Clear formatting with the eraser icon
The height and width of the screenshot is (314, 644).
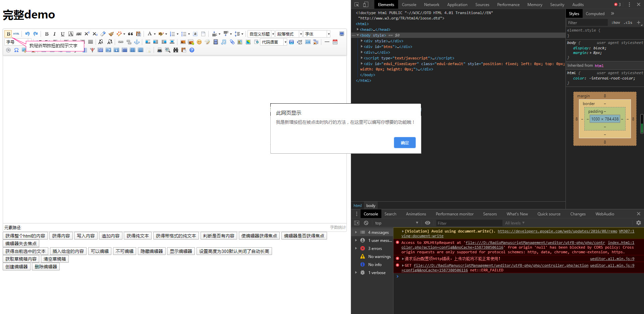click(x=103, y=34)
